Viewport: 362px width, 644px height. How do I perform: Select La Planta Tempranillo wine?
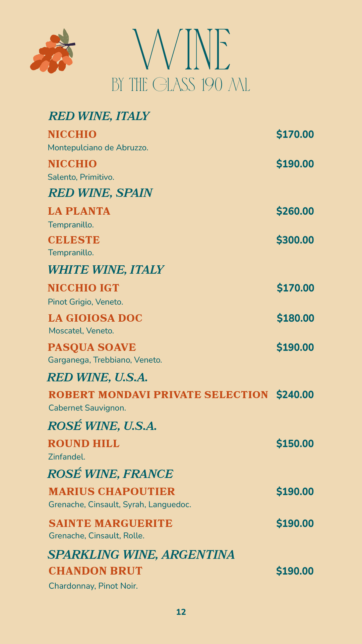79,211
